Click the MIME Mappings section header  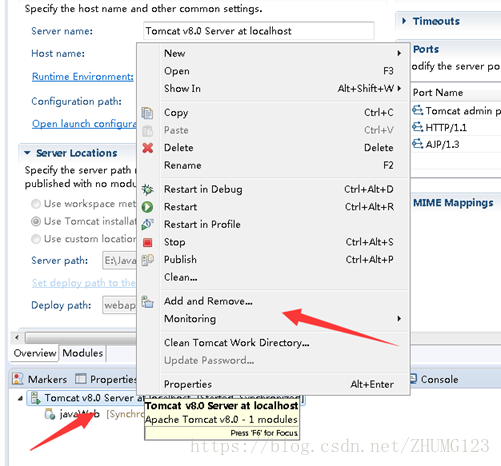[x=453, y=203]
